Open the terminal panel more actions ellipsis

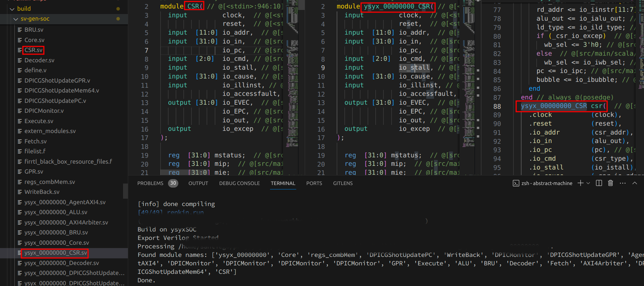click(x=623, y=183)
